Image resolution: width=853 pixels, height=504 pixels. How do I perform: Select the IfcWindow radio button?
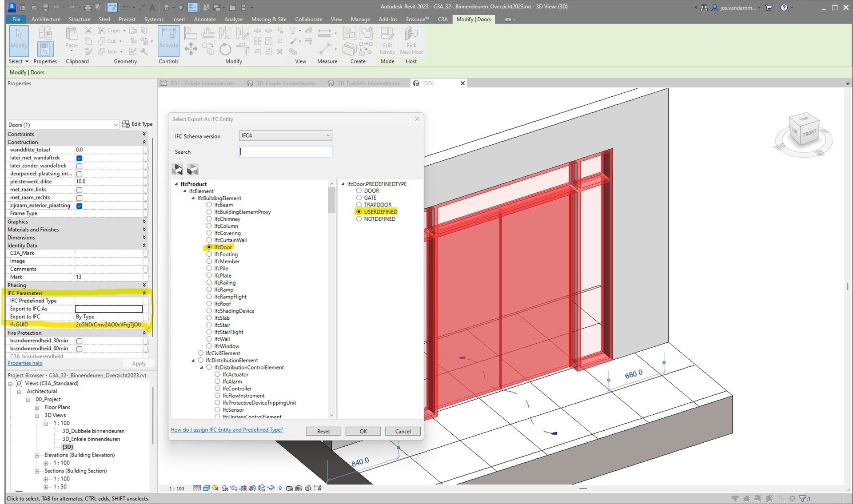[209, 346]
